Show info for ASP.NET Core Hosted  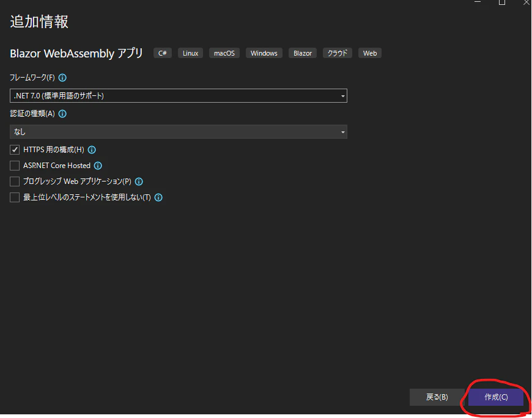tap(98, 166)
